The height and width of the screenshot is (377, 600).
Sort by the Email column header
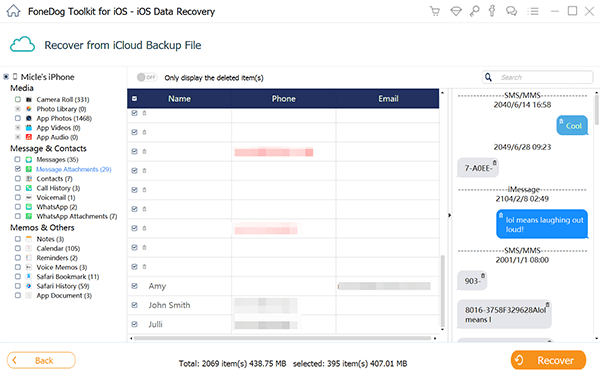pos(388,99)
